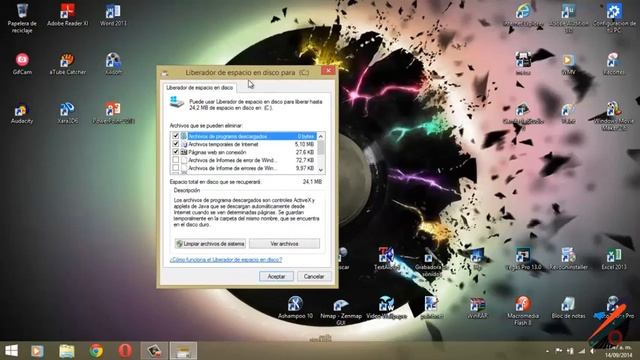640x360 pixels.
Task: Click the taskbar clock showing 14/09/2014
Action: 618,352
